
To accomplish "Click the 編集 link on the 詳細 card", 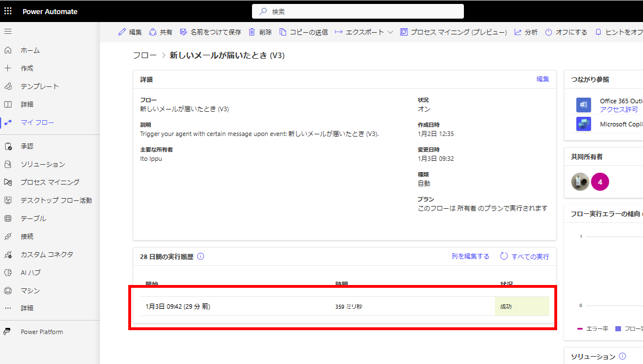I will pos(542,78).
